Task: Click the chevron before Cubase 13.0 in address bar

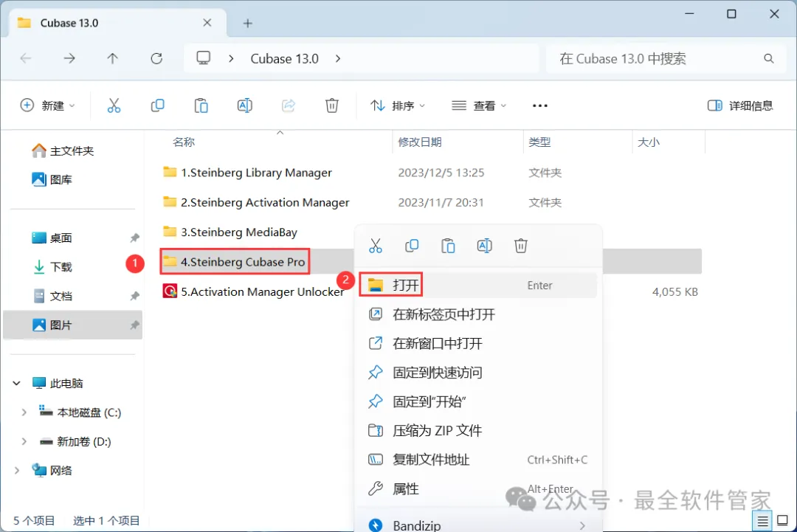Action: pyautogui.click(x=231, y=58)
